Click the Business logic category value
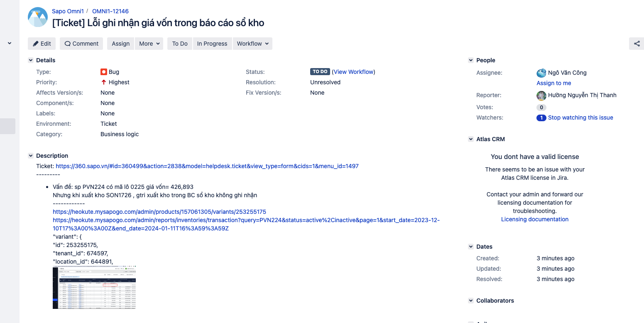The width and height of the screenshot is (644, 323). 120,134
